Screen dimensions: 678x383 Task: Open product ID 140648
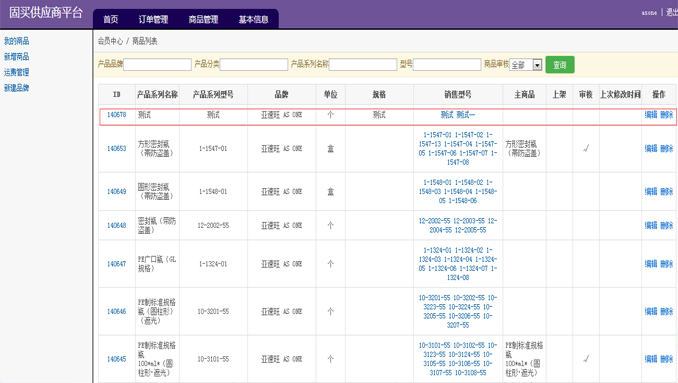tap(117, 225)
